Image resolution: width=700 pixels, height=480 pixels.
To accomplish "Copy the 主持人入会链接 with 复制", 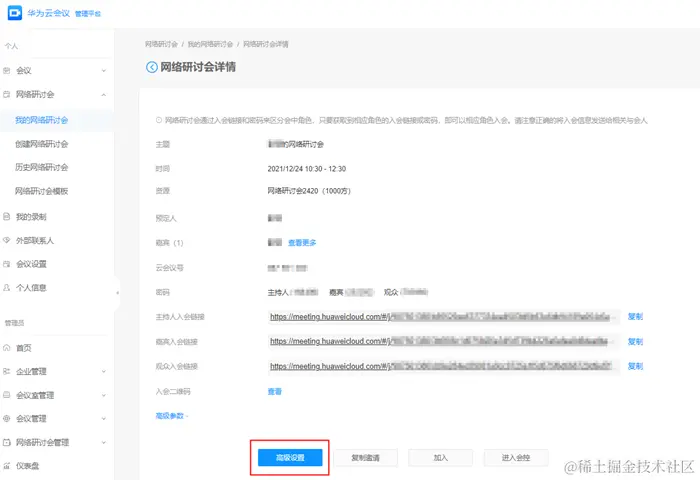I will coord(635,317).
